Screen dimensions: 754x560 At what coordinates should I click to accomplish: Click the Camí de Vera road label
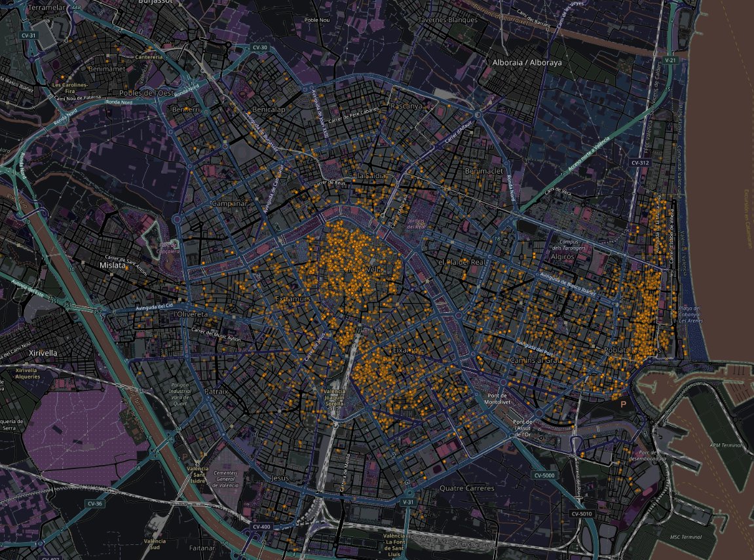click(558, 193)
